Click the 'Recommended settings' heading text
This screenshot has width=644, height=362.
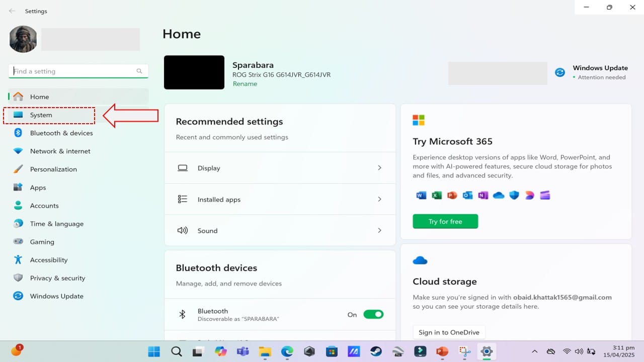click(x=229, y=122)
